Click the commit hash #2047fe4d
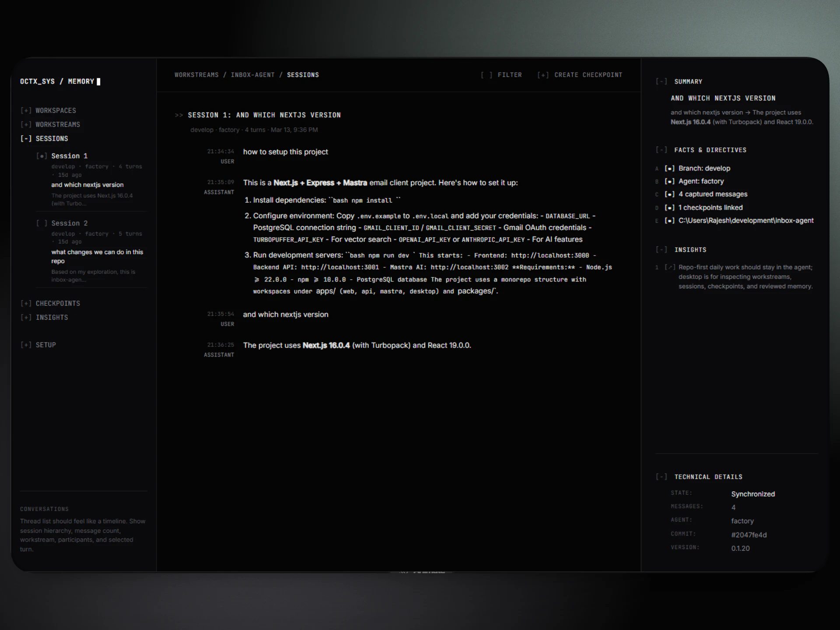 click(749, 535)
